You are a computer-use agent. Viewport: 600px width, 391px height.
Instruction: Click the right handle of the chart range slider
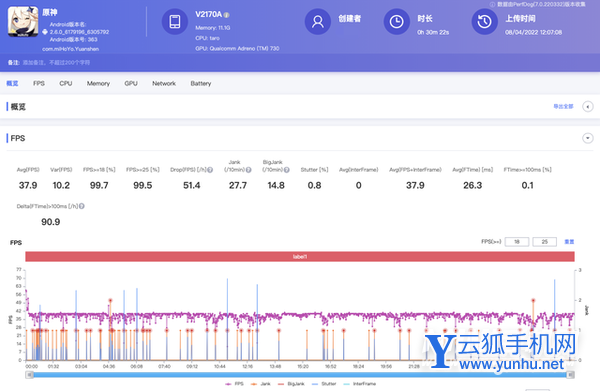571,375
